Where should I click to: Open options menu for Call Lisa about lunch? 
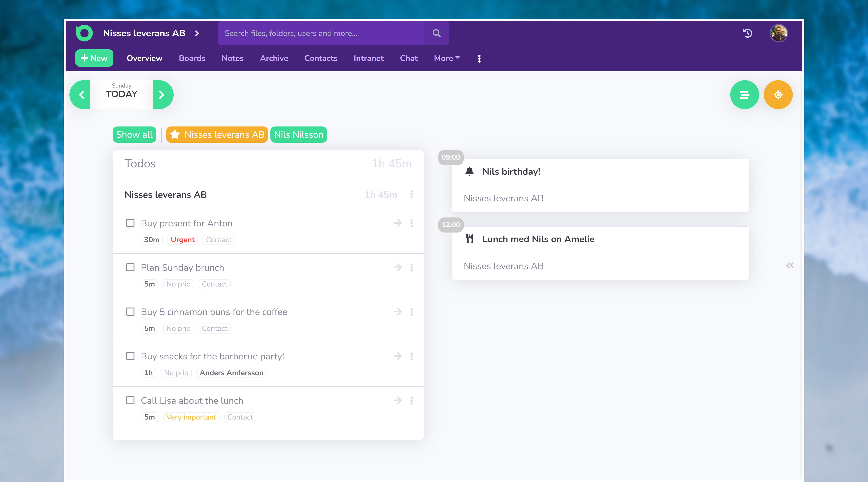411,400
